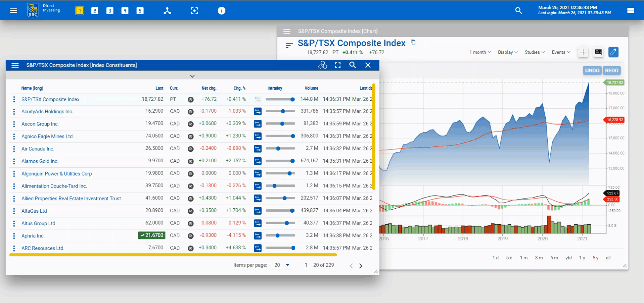Select the all chart range
Screen dimensions: 644x303
click(608, 258)
